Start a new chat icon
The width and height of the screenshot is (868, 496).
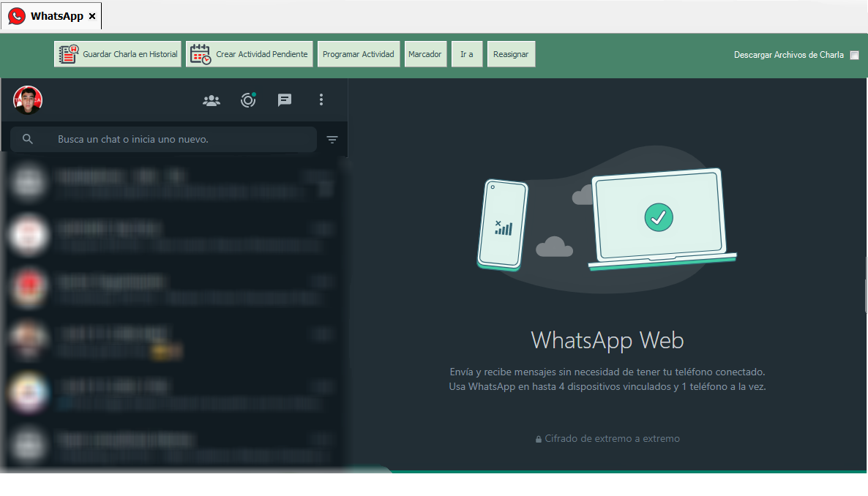click(x=285, y=100)
